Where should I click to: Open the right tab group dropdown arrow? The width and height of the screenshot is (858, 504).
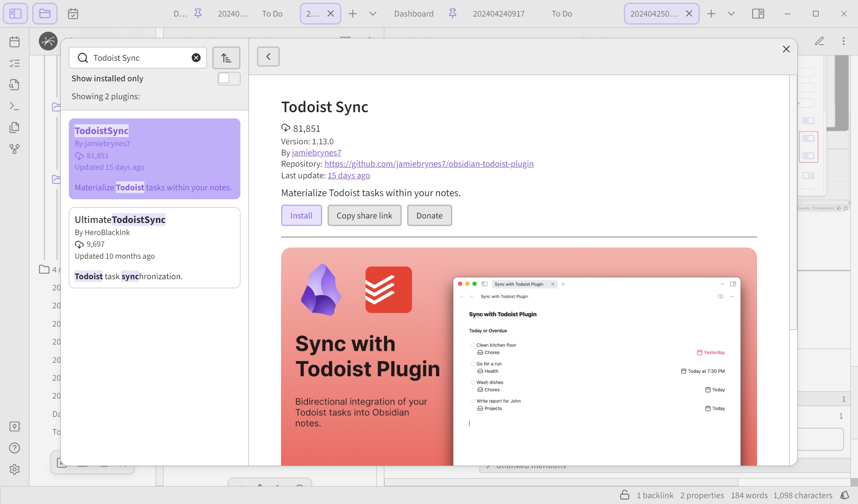(x=731, y=14)
